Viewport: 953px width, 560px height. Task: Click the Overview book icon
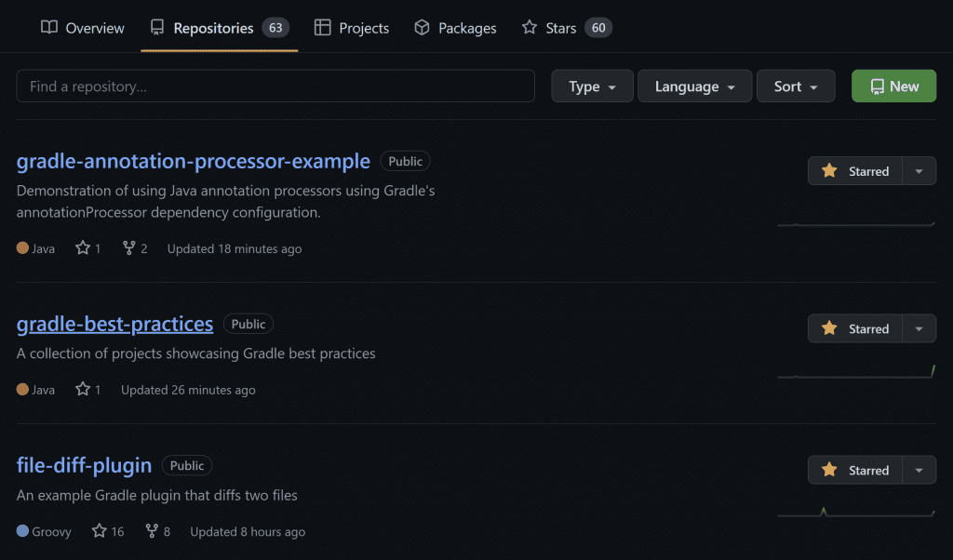click(49, 28)
